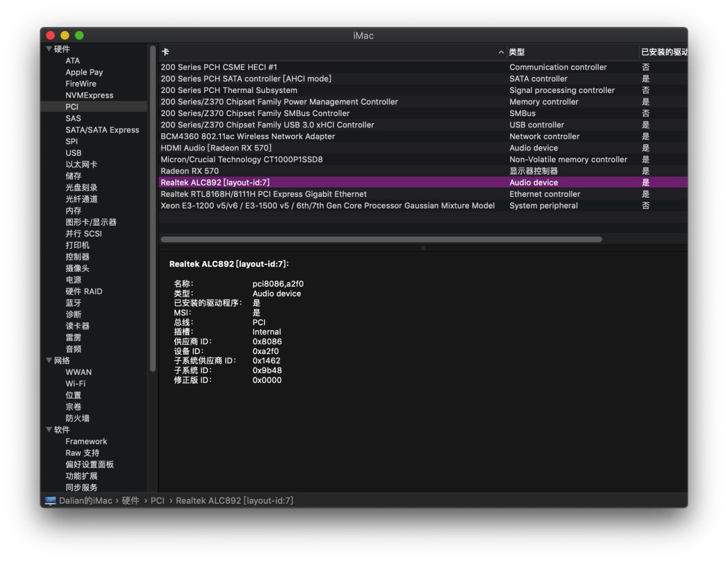
Task: Open 储存 in the sidebar
Action: (x=73, y=176)
